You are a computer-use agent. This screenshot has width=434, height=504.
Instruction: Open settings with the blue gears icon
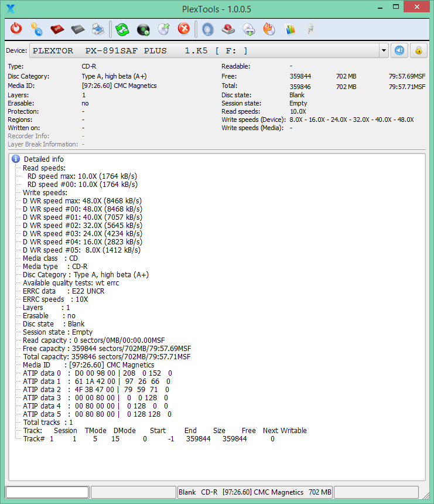[36, 29]
